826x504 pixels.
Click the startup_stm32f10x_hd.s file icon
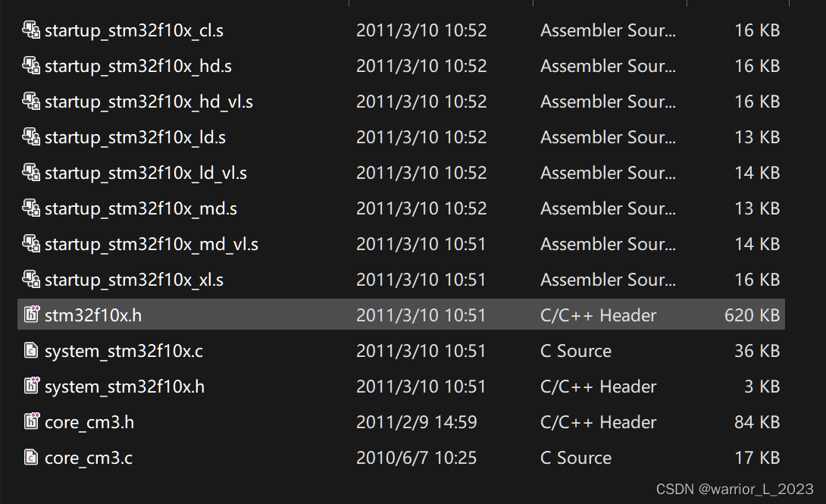coord(31,66)
